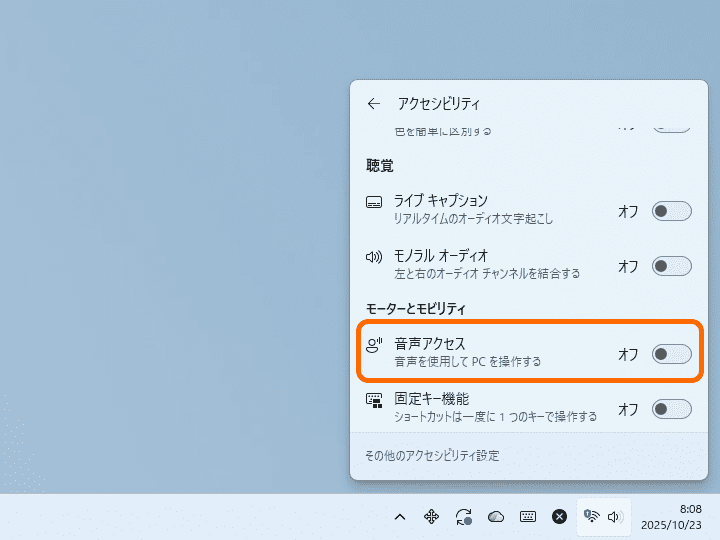720x540 pixels.
Task: Open その他のアクセシビリティ設定 link
Action: click(431, 456)
